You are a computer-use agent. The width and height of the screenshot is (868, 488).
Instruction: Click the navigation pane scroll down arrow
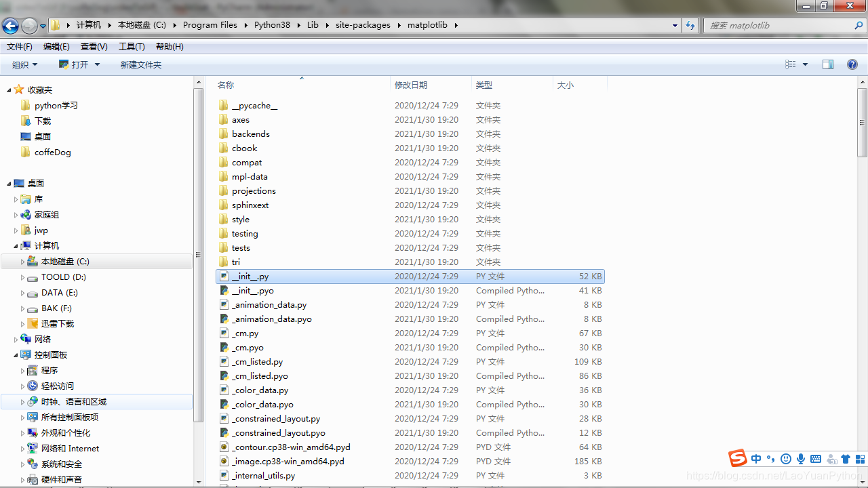(x=199, y=482)
